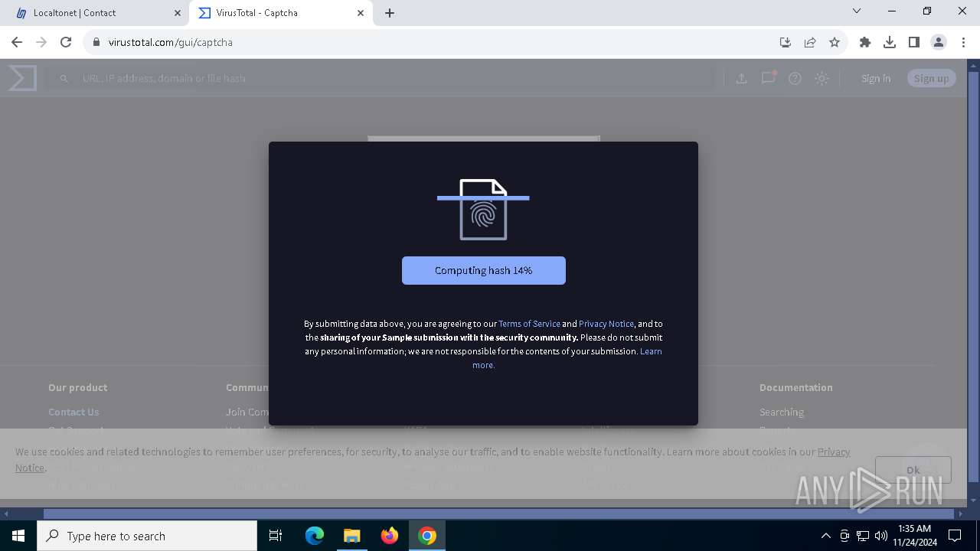Click the vertical page scrollbar
The height and width of the screenshot is (551, 980).
click(x=974, y=275)
